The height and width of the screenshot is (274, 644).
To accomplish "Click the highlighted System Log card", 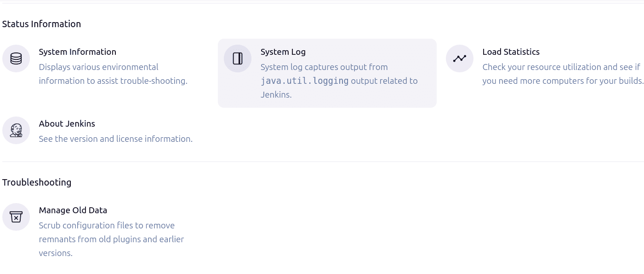I will coord(327,73).
